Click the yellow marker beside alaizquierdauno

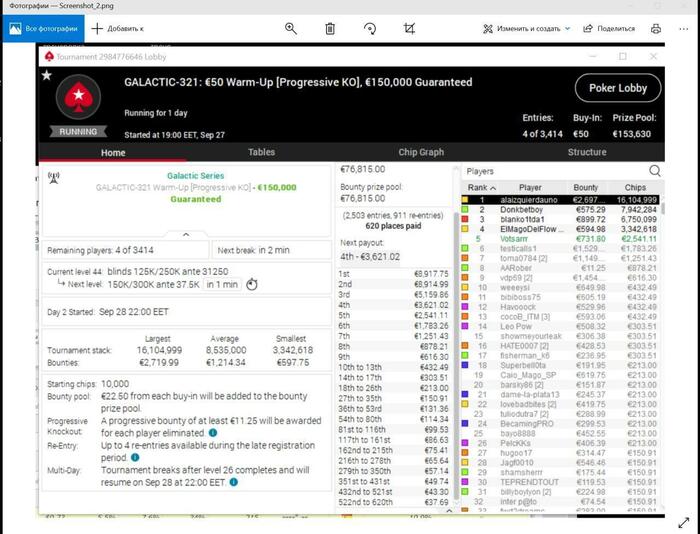point(465,200)
